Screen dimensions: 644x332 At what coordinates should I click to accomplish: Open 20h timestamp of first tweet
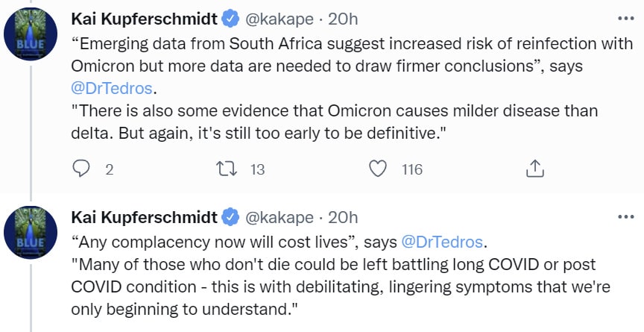click(343, 19)
